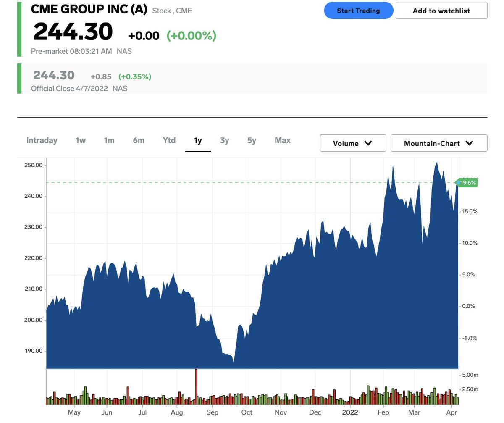Click the green price indicator bar

(18, 29)
